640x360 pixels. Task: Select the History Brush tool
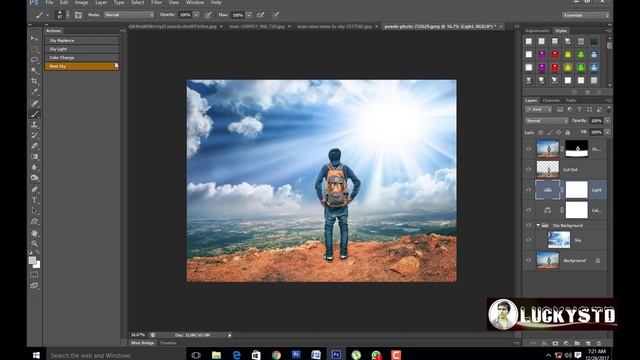(34, 135)
